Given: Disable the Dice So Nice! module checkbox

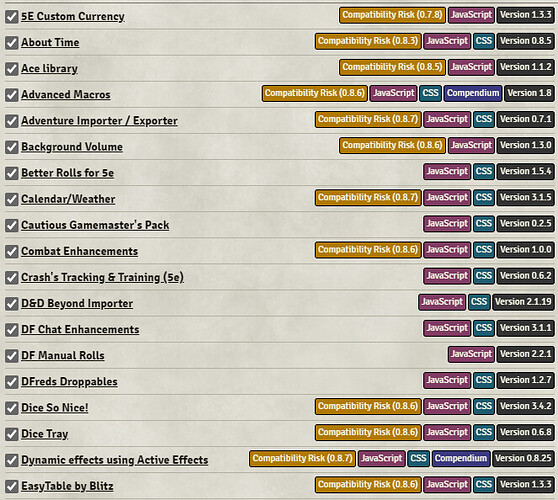Looking at the screenshot, I should 12,408.
